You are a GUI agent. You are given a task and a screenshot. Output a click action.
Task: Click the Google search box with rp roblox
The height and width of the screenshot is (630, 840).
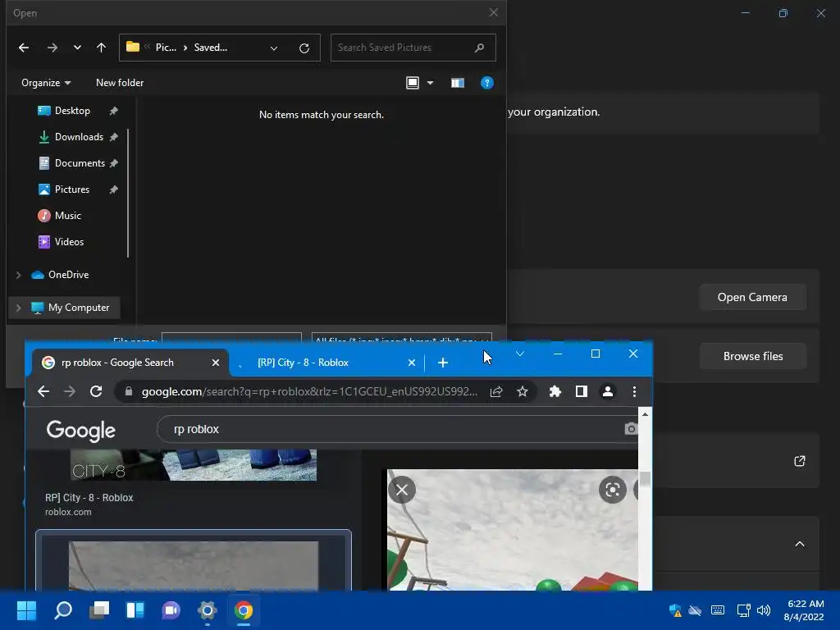396,429
